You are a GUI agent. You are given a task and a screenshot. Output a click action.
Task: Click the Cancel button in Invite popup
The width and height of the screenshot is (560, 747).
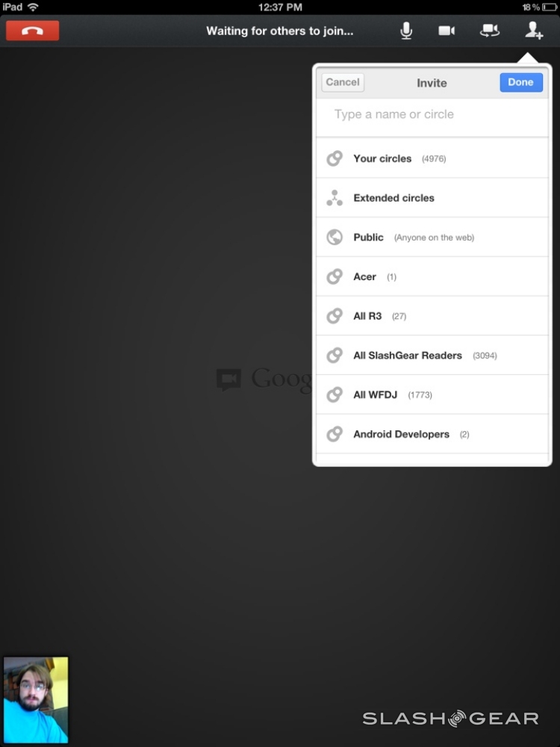point(343,82)
